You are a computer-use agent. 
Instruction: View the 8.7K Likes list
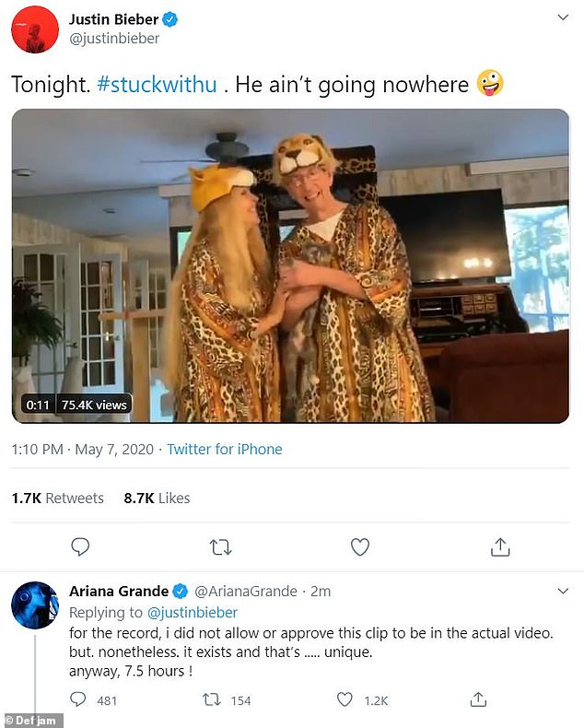[x=157, y=498]
